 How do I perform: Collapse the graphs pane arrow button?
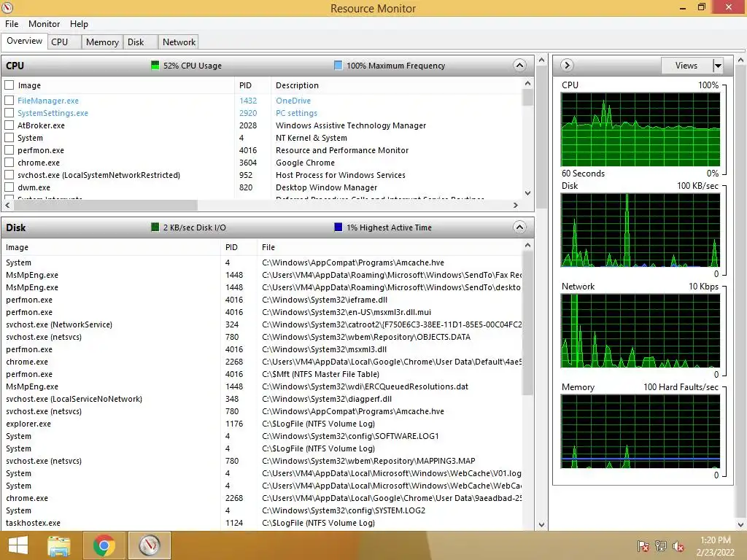(x=567, y=65)
